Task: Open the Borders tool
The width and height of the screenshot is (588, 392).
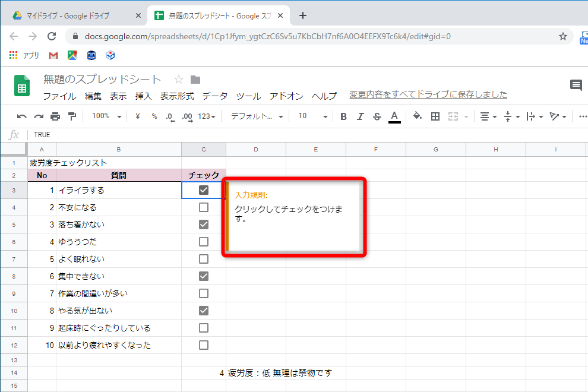Action: (x=435, y=116)
